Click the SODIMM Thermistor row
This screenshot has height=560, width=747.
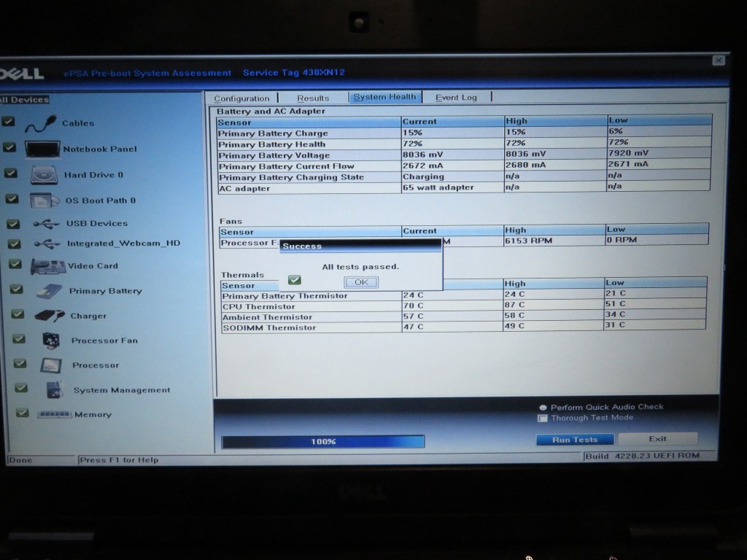click(463, 327)
